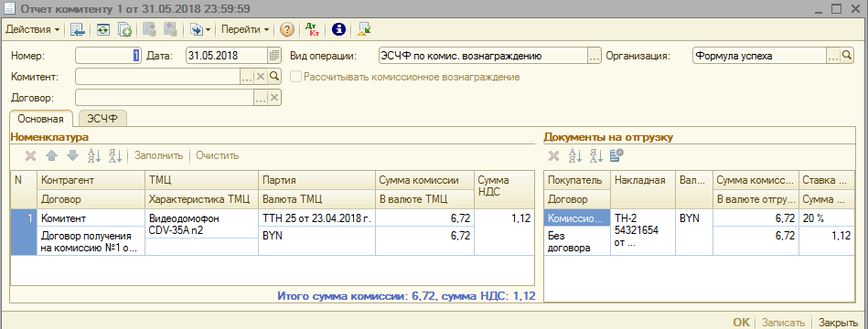This screenshot has height=329, width=868.
Task: Switch to the ЭСЧФ tab
Action: pos(103,119)
